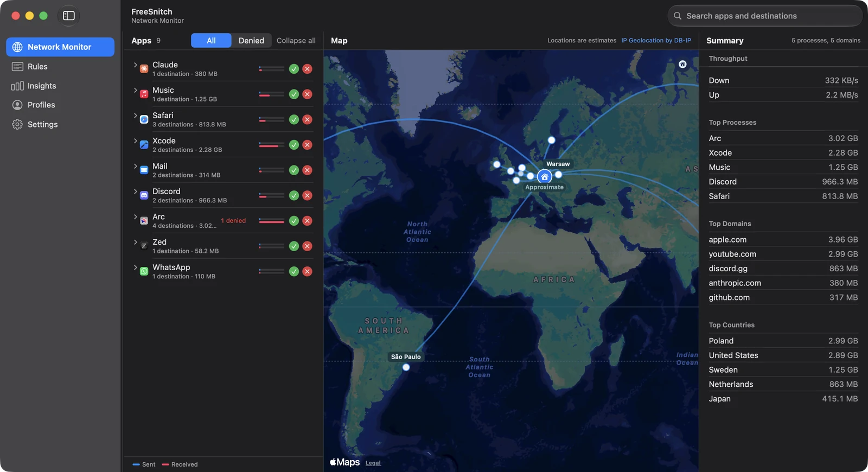868x472 pixels.
Task: Open the Rules section
Action: 60,66
